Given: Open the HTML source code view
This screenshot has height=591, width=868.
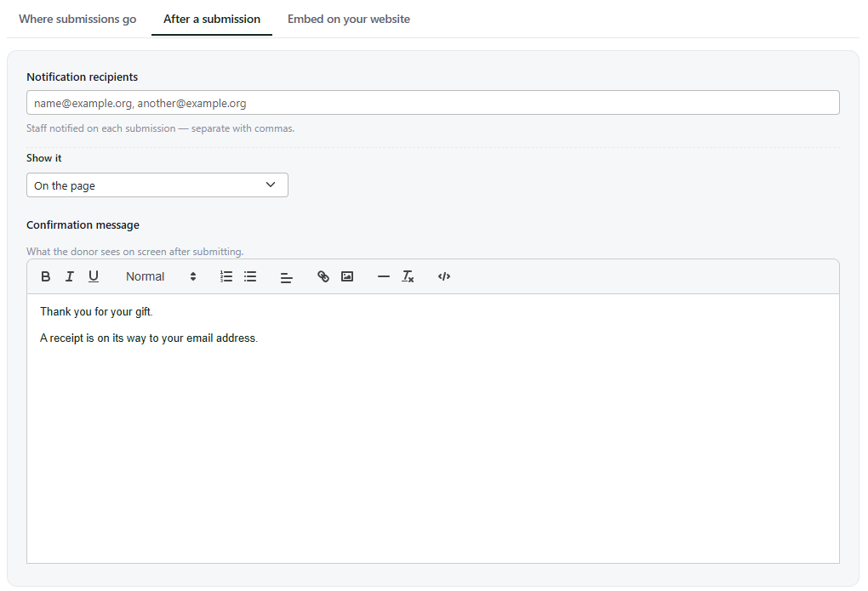Looking at the screenshot, I should 444,276.
